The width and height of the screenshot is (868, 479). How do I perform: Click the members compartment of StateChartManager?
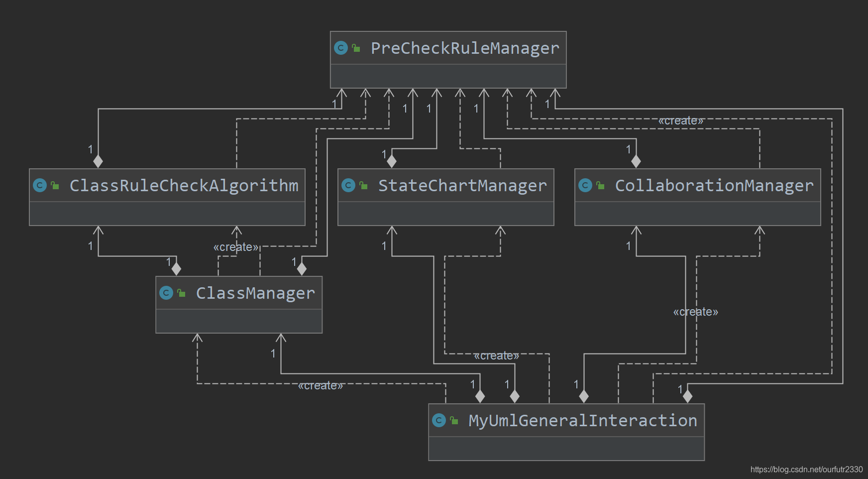pyautogui.click(x=446, y=214)
